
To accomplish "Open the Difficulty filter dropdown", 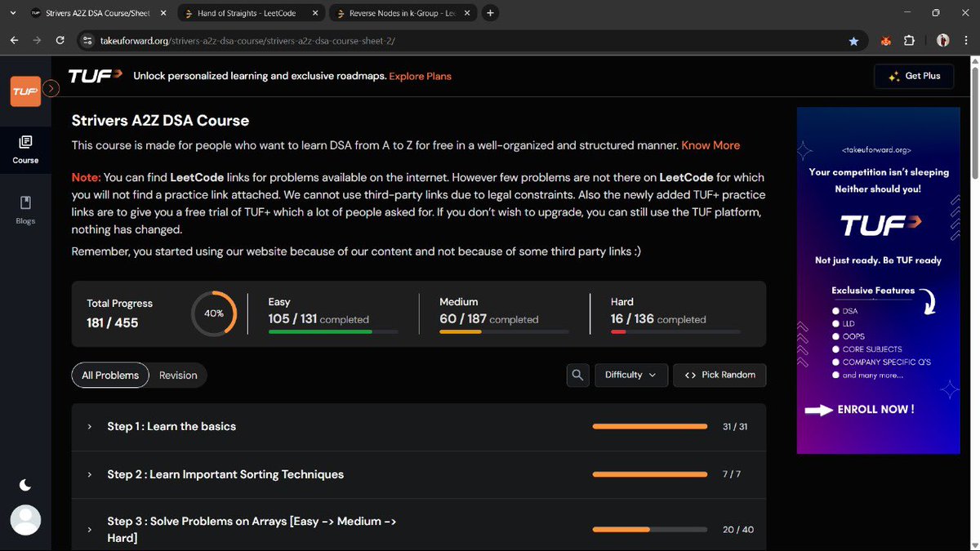I will pyautogui.click(x=630, y=375).
